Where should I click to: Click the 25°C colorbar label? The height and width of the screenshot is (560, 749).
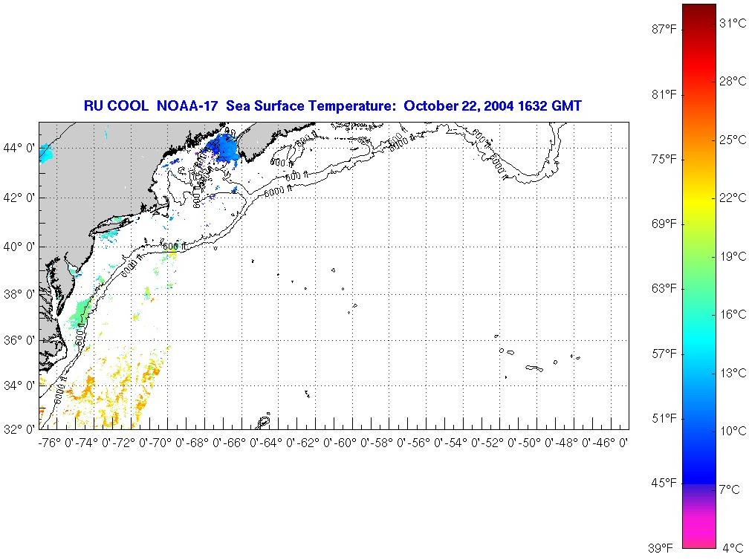733,140
